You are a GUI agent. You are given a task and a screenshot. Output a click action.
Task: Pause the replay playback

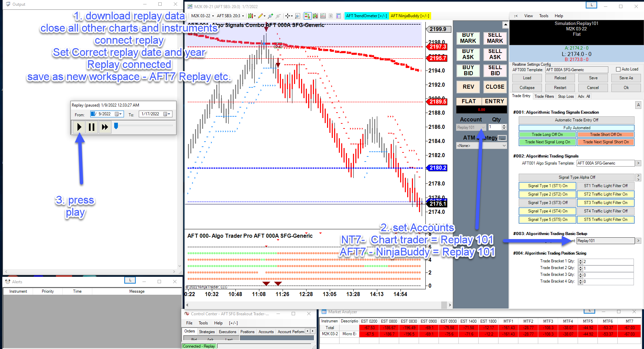click(x=92, y=127)
